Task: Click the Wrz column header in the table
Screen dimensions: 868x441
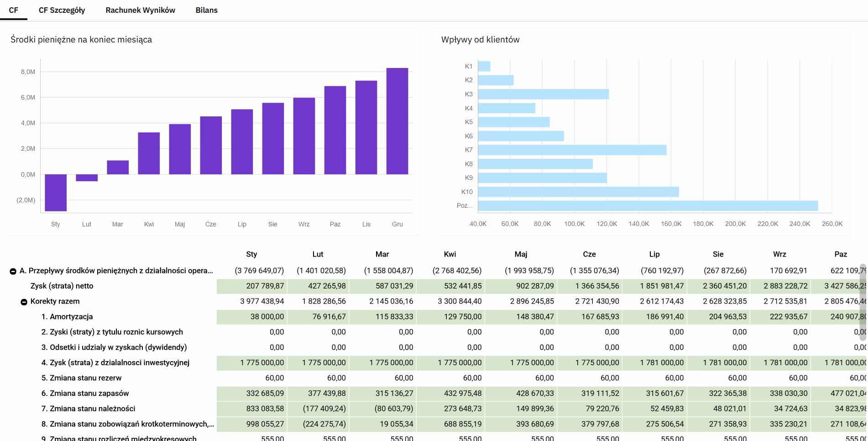Action: tap(779, 254)
